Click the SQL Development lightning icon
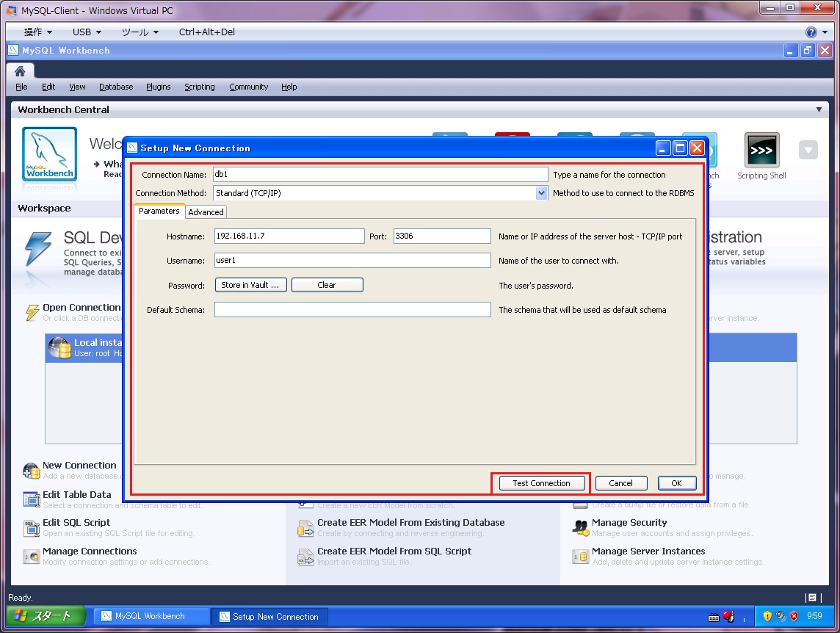This screenshot has width=840, height=633. pyautogui.click(x=38, y=248)
